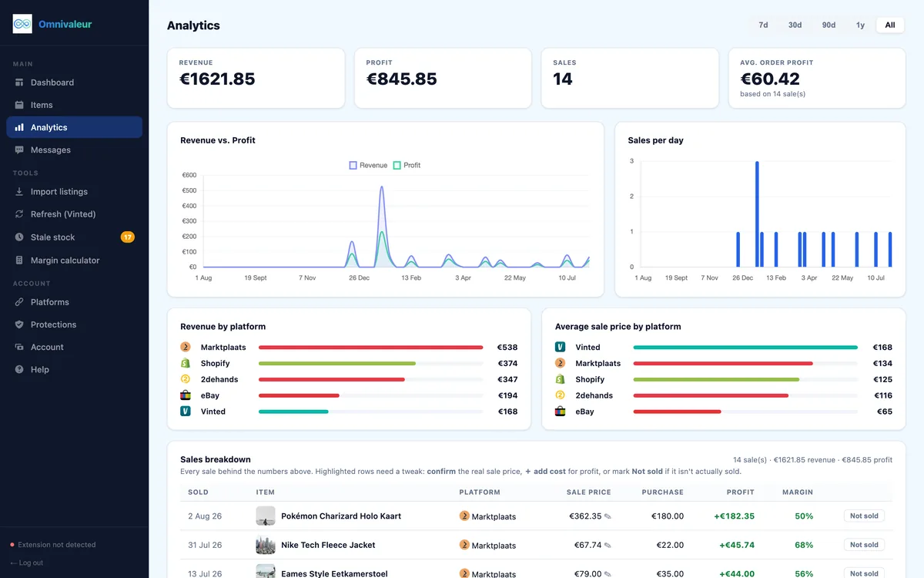Open Nike Tech Fleece Jacket item
Viewport: 924px width, 578px height.
328,545
